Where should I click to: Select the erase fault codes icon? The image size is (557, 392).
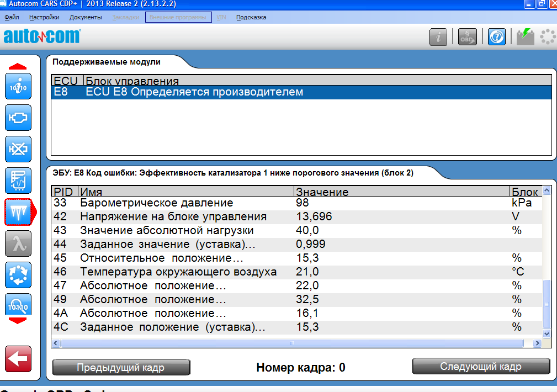click(18, 149)
